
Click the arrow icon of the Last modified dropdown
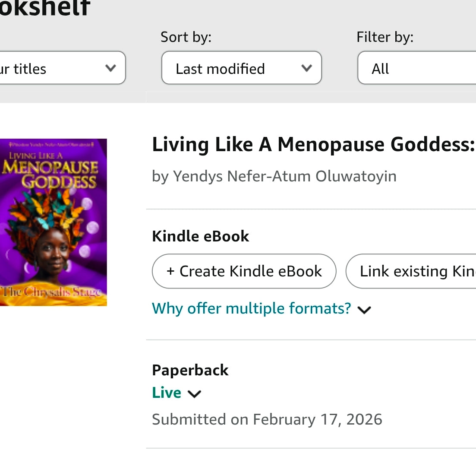(306, 68)
